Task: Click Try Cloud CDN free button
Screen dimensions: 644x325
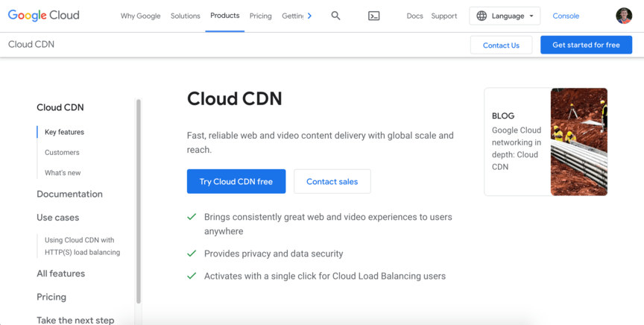Action: [236, 181]
